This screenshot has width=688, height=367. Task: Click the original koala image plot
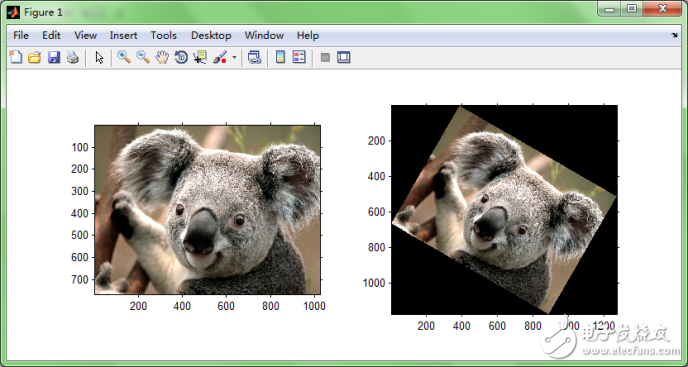(208, 210)
